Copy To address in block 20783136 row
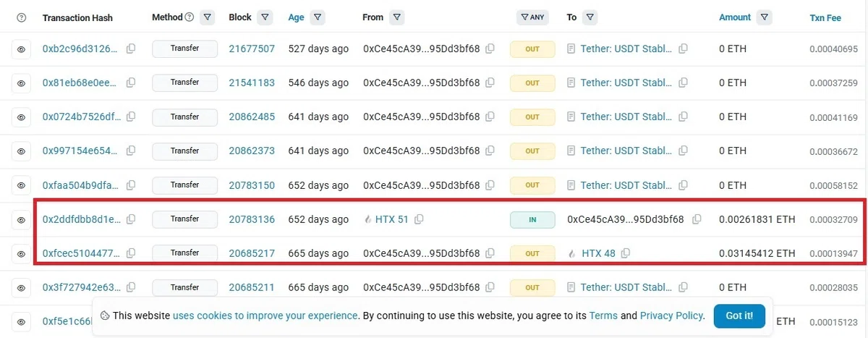868x338 pixels. tap(697, 219)
